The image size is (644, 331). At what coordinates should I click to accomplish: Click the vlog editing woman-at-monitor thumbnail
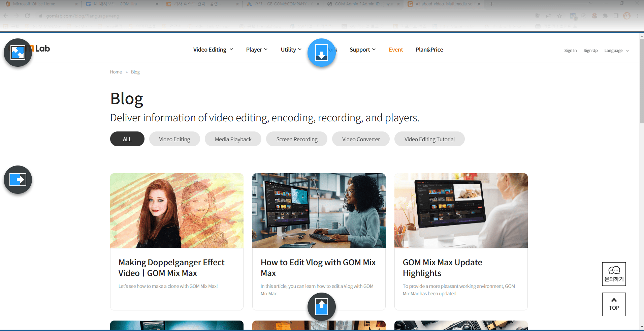click(319, 211)
